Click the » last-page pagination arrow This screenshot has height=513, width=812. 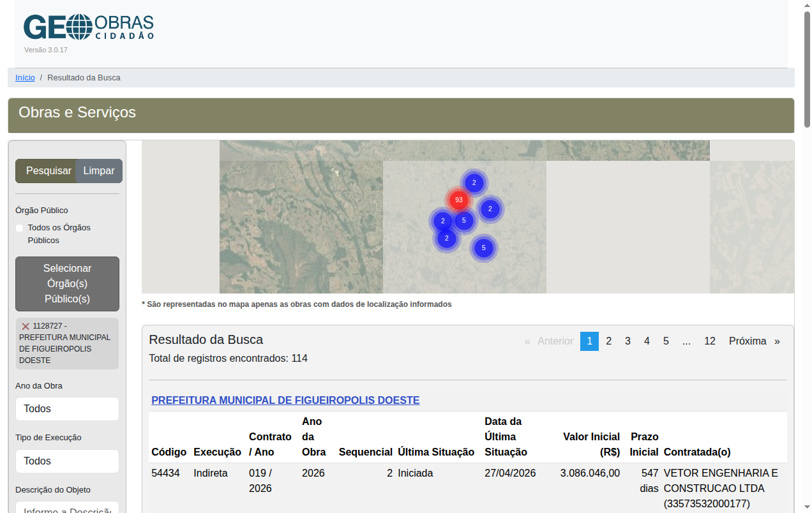point(777,341)
